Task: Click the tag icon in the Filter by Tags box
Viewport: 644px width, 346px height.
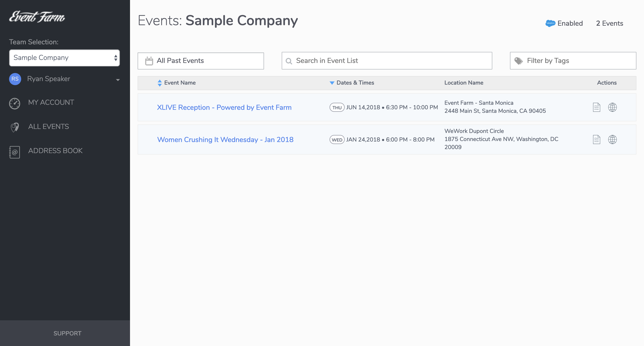Action: [x=519, y=61]
